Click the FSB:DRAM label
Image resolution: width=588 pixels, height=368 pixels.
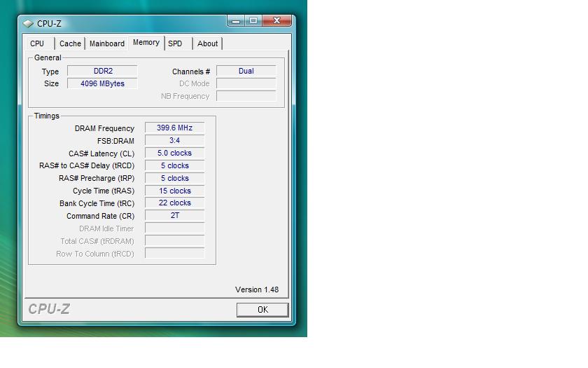[115, 141]
